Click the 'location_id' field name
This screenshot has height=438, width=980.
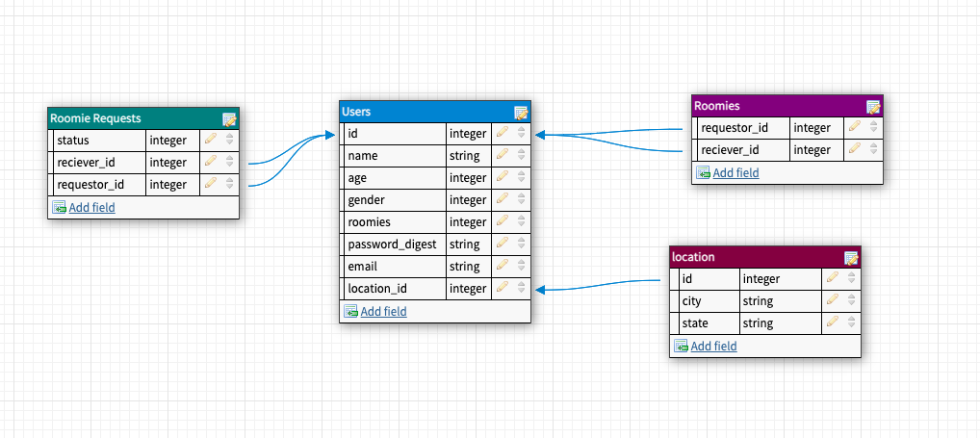[377, 289]
